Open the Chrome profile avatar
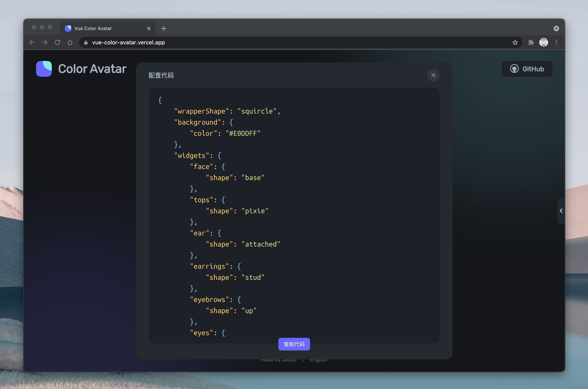 pyautogui.click(x=543, y=42)
